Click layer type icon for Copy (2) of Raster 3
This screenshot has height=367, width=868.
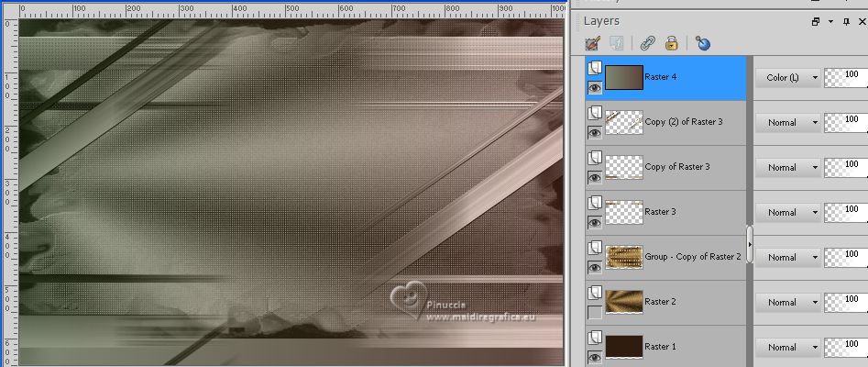(595, 114)
